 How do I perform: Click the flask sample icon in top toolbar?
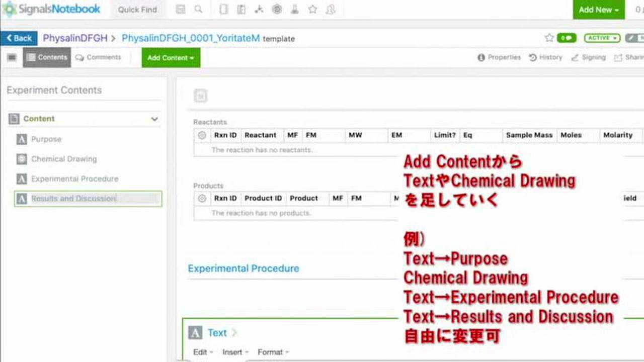pos(295,9)
